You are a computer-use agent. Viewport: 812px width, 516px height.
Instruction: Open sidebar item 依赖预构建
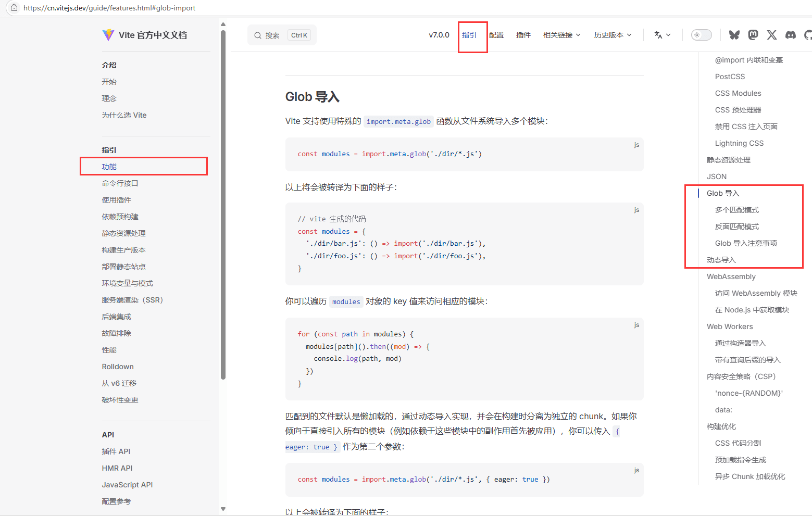tap(120, 217)
